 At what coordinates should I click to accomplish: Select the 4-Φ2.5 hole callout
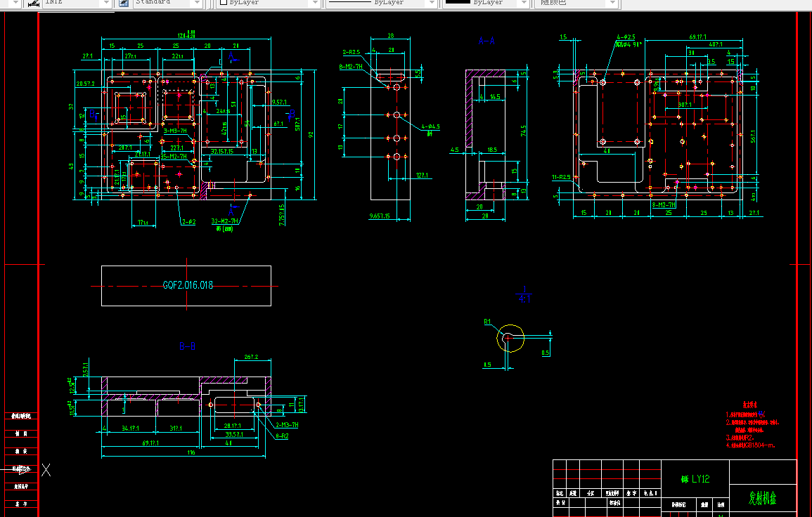click(626, 37)
